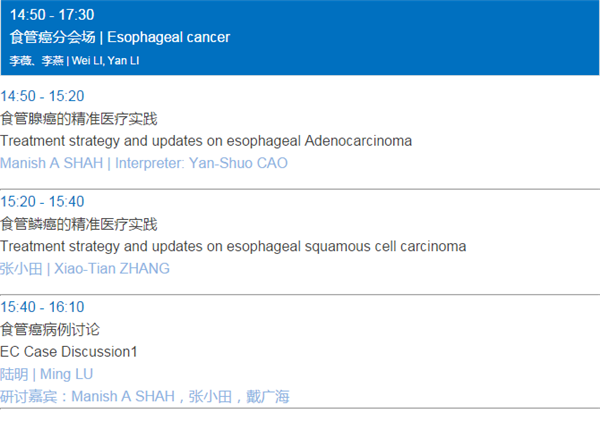Screen dimensions: 600x429
Task: Click speaker Xiao-Tian ZHANG
Action: point(112,269)
